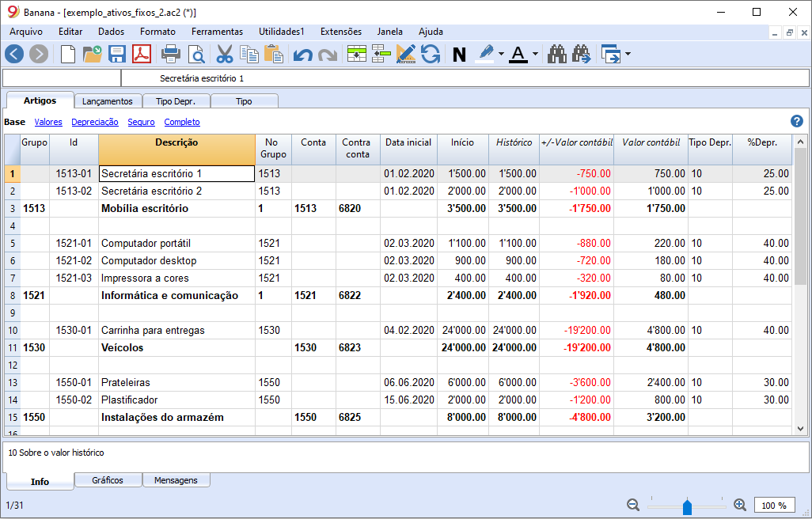The height and width of the screenshot is (519, 812).
Task: Click the Print icon
Action: (x=170, y=54)
